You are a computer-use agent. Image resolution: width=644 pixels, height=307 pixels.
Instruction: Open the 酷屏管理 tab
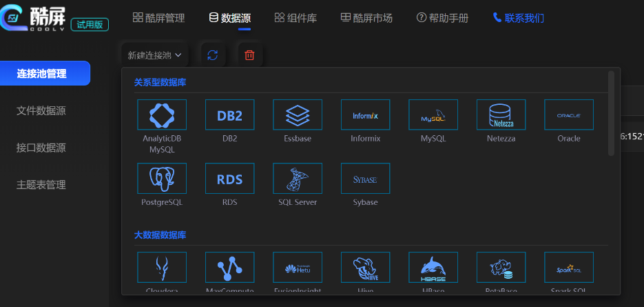[158, 18]
